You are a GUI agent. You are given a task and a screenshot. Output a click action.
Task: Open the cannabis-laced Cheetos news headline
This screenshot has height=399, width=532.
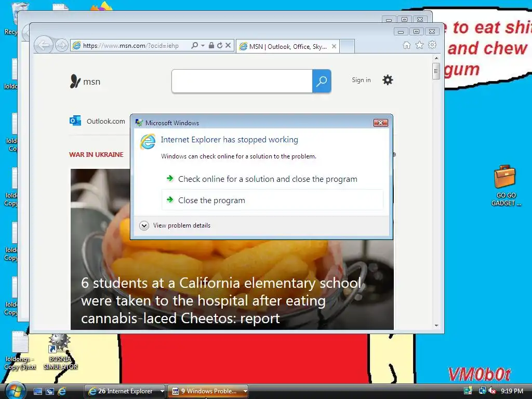click(221, 301)
